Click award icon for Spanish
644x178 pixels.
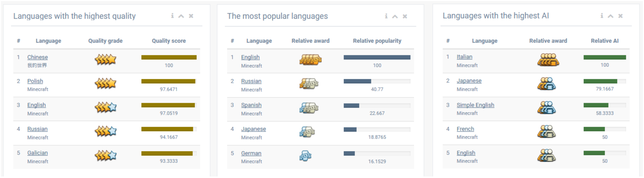coord(309,108)
